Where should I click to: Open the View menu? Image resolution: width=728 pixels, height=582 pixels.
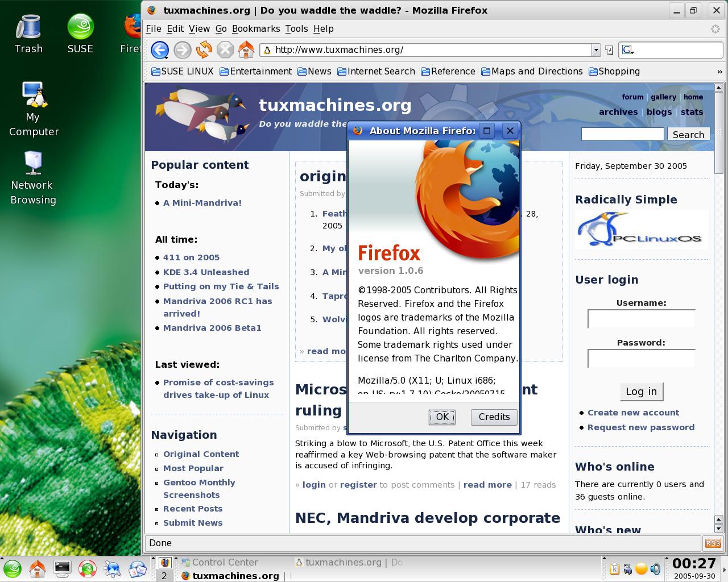pos(199,28)
